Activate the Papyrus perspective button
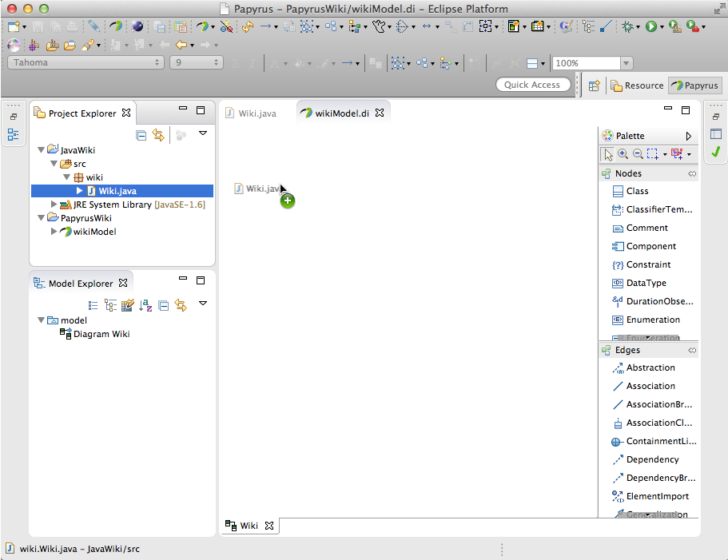Screen dimensions: 728x560 [694, 85]
